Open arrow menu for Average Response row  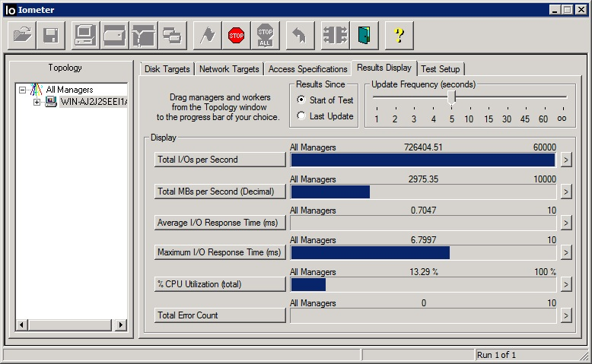[565, 223]
